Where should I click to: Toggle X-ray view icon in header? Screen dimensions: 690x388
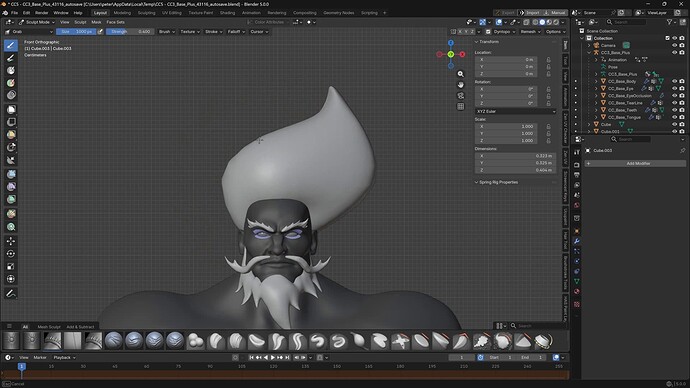coord(526,22)
